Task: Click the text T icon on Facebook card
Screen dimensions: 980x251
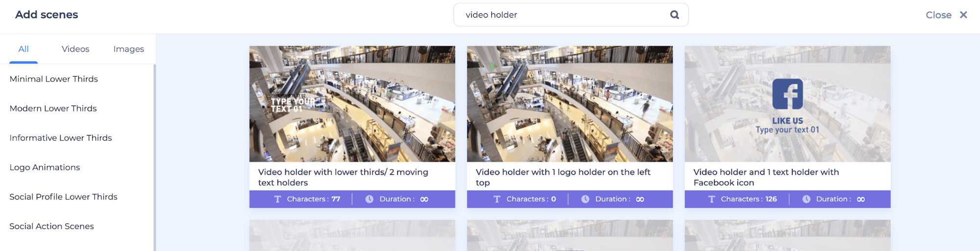Action: click(x=711, y=199)
